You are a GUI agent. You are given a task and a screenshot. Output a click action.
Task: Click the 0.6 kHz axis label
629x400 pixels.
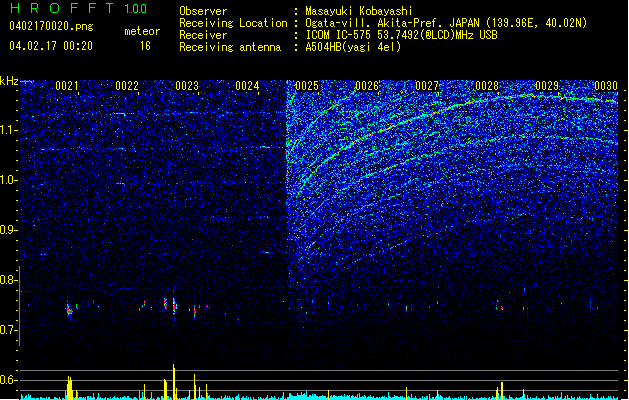pos(8,380)
